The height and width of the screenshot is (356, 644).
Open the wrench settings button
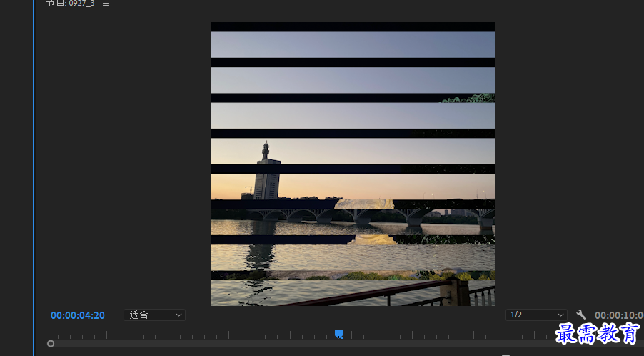point(580,315)
